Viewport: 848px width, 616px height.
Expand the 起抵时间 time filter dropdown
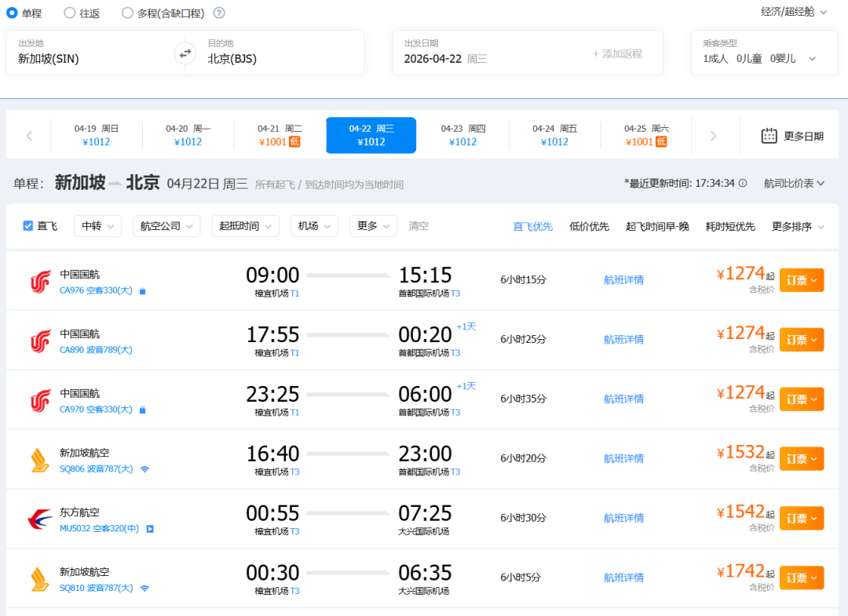pyautogui.click(x=245, y=226)
